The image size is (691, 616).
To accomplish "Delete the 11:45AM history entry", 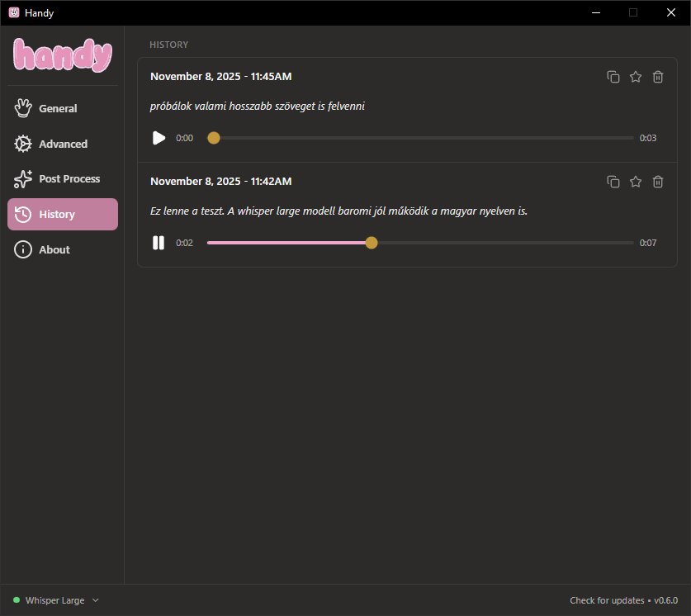I will (658, 76).
